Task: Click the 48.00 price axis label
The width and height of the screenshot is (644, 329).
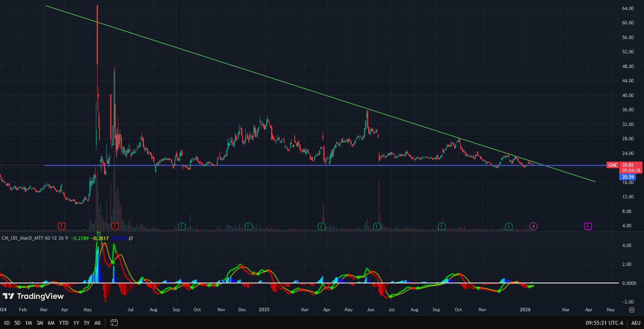Action: pos(628,66)
